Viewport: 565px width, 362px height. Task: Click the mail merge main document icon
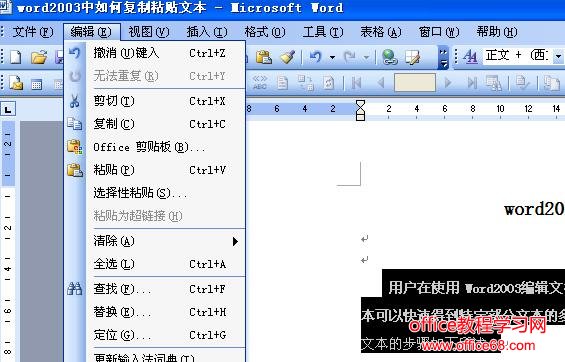15,83
